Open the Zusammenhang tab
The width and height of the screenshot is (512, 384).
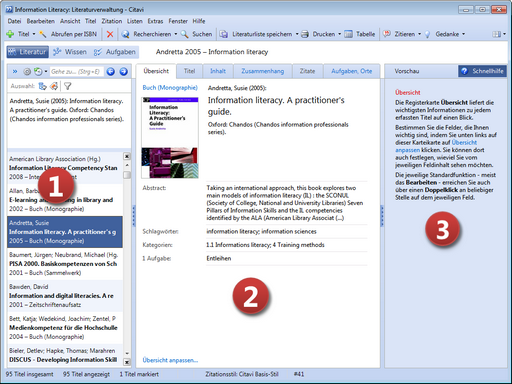coord(263,71)
